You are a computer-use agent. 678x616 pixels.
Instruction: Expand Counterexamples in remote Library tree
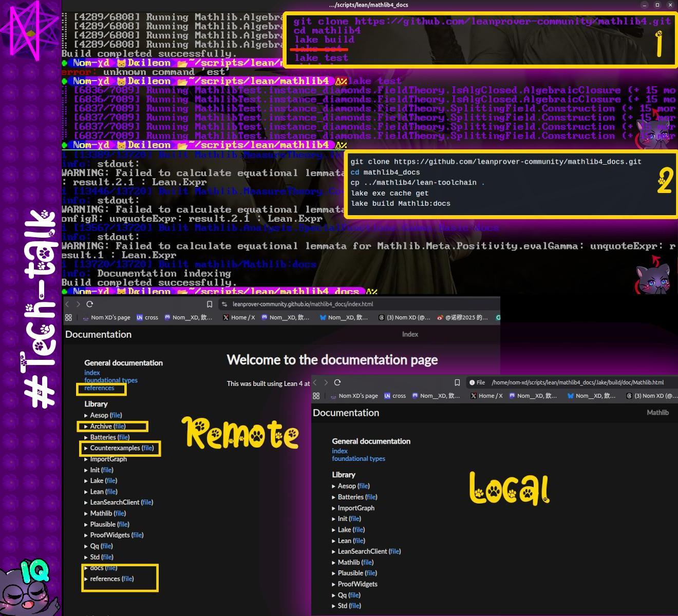click(x=86, y=448)
